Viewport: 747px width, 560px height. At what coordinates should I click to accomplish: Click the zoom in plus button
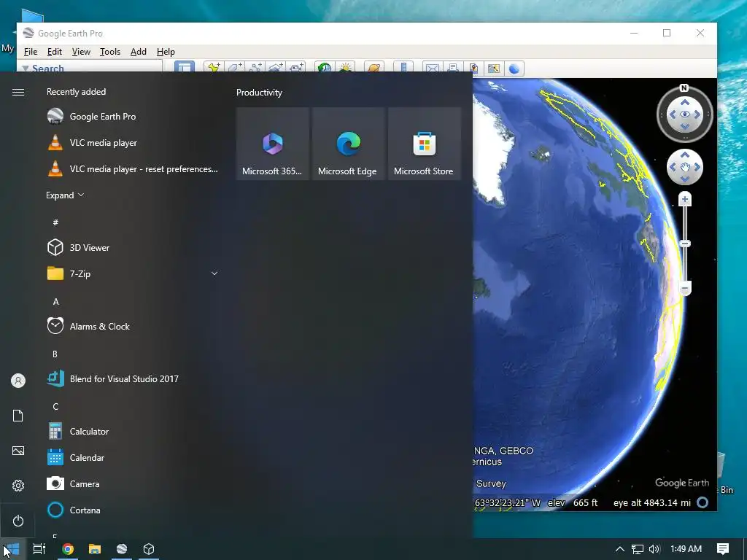click(x=684, y=200)
